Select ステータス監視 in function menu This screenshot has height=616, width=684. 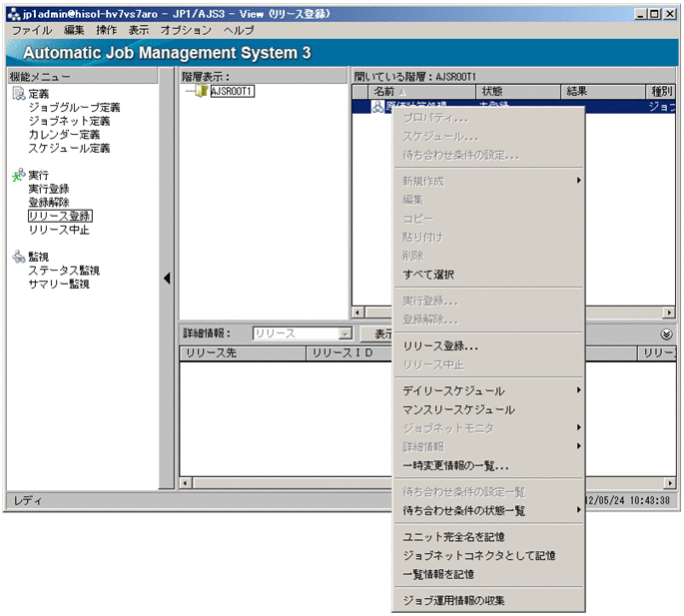[x=64, y=271]
